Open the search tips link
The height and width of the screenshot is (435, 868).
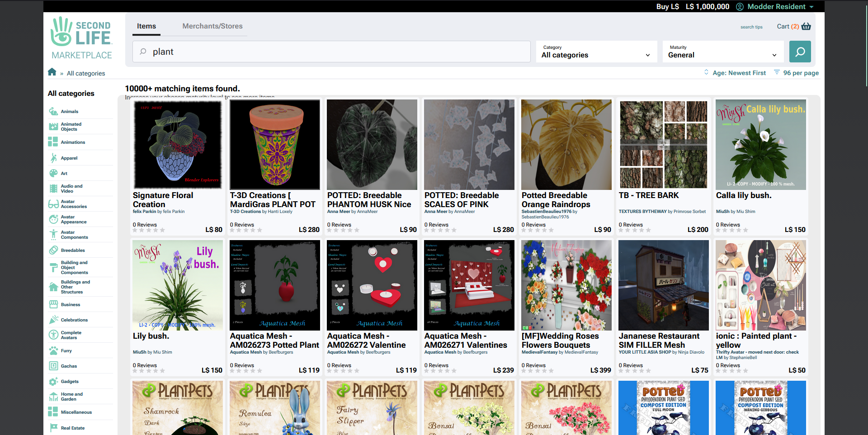(751, 27)
